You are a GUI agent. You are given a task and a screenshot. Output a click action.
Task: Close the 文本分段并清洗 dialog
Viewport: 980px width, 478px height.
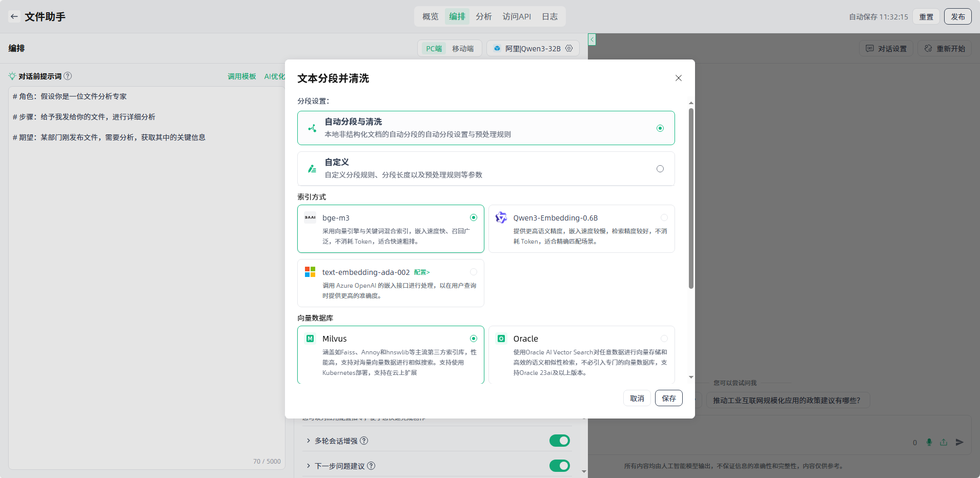coord(678,78)
